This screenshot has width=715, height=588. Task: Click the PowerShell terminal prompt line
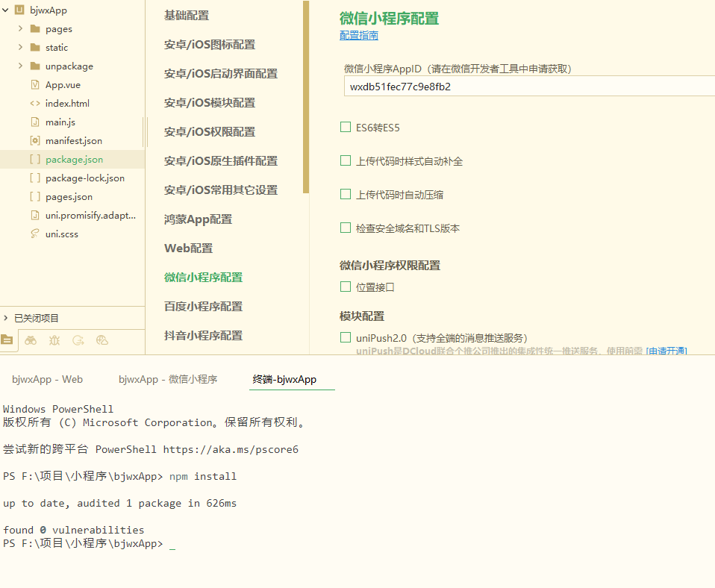[89, 543]
